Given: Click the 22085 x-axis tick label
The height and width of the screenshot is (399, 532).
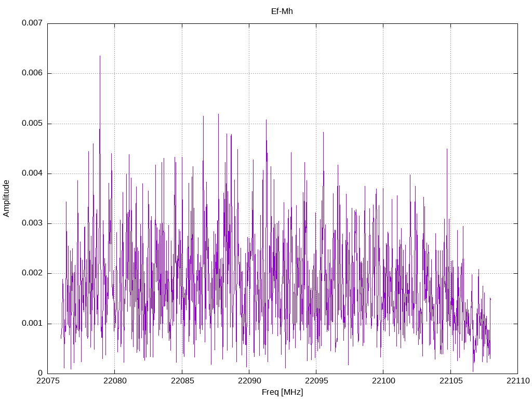Looking at the screenshot, I should click(x=182, y=381).
